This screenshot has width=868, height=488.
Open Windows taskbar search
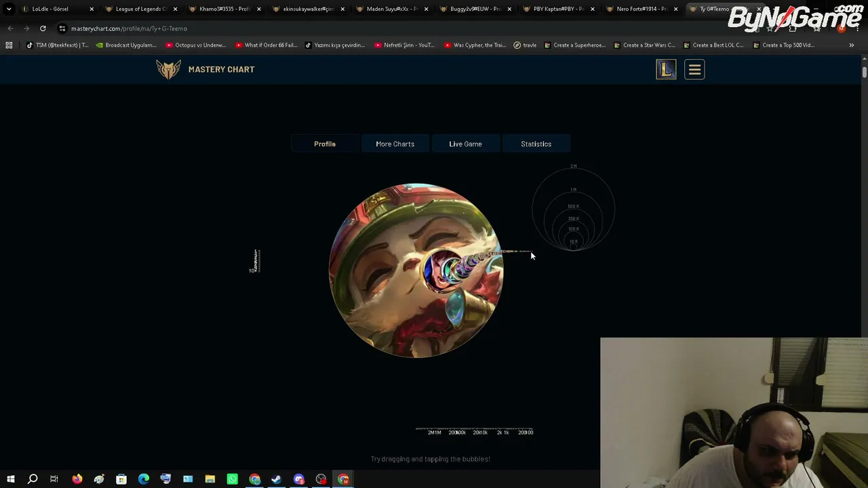click(x=33, y=479)
